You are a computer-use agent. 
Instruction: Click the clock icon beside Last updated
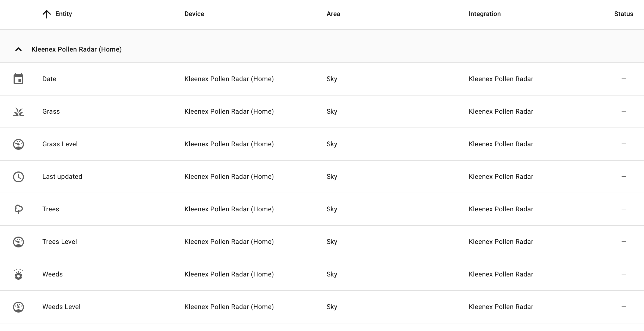click(18, 177)
